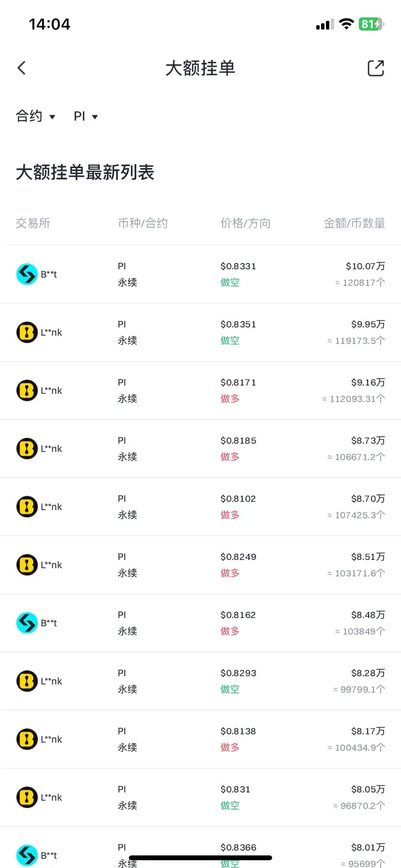Tap the L**nk logo on $0.8171 row
401x868 pixels.
[x=27, y=390]
